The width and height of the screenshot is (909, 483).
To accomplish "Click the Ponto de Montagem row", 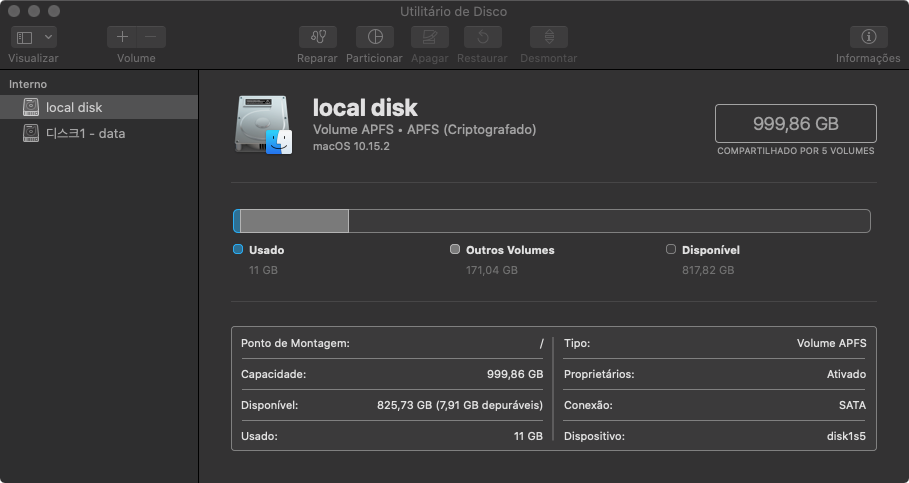I will tap(392, 343).
